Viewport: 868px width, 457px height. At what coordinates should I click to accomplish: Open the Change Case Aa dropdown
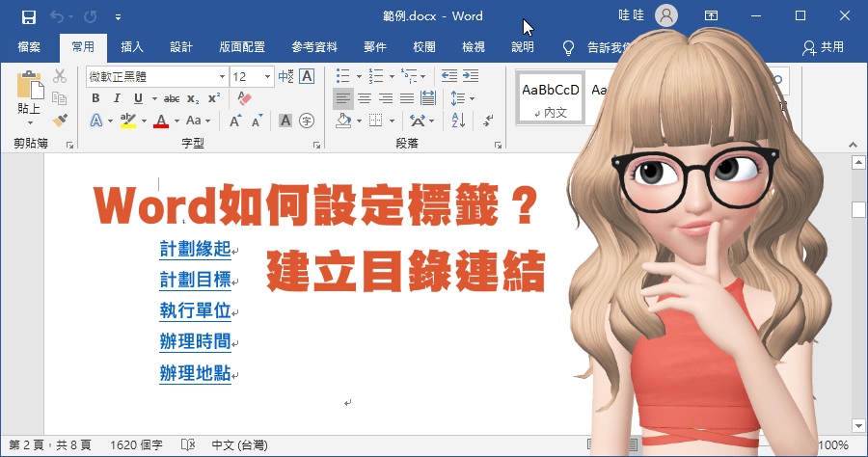point(198,121)
